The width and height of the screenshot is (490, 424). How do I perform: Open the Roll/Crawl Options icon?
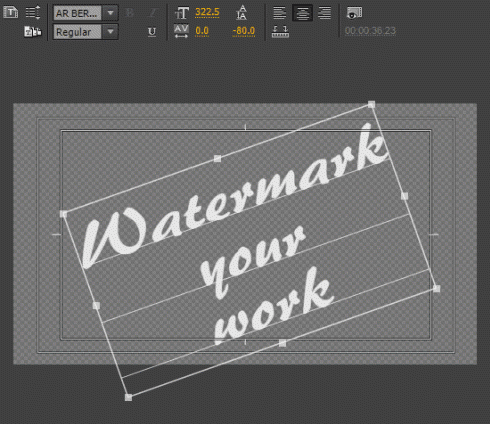pyautogui.click(x=33, y=12)
